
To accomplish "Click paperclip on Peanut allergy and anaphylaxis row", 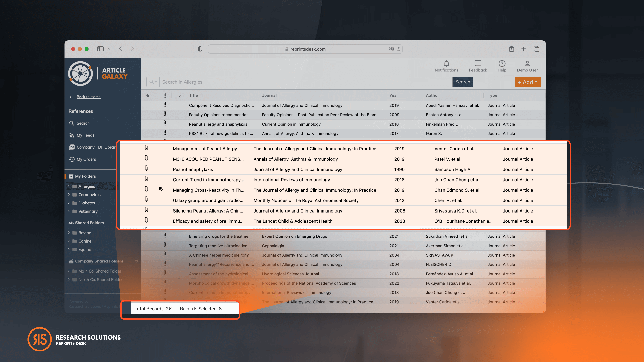I will coord(165,123).
